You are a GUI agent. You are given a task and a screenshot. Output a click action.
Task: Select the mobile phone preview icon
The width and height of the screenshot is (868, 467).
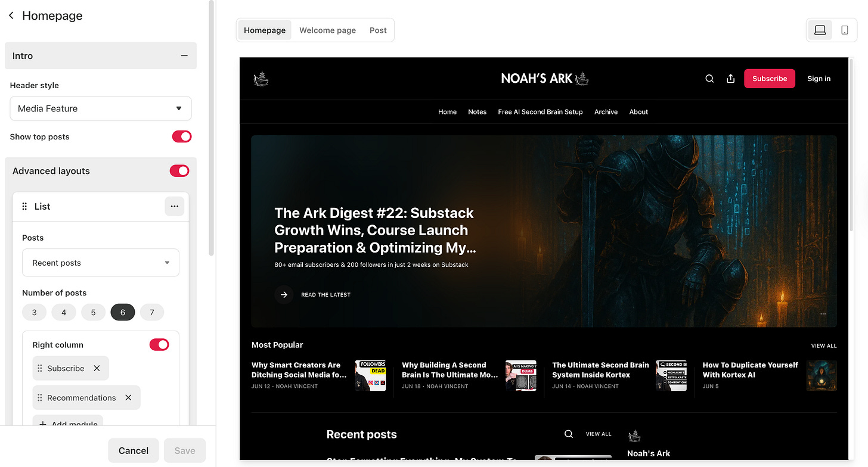[845, 30]
